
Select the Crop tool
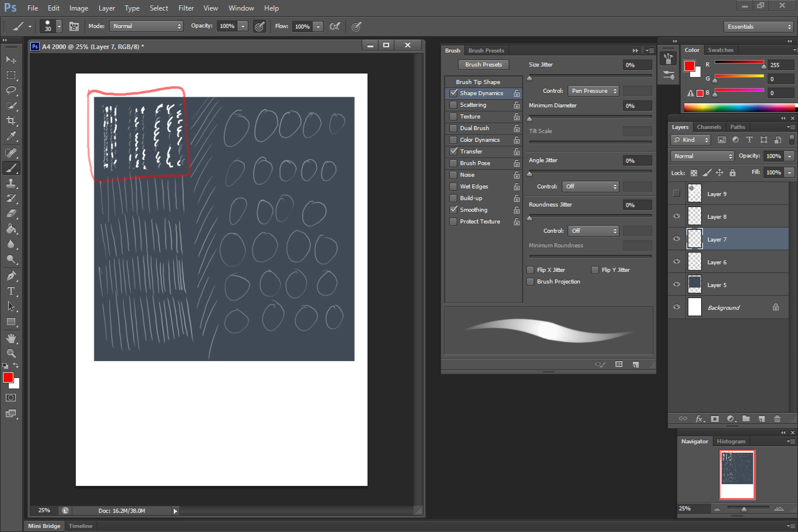11,120
